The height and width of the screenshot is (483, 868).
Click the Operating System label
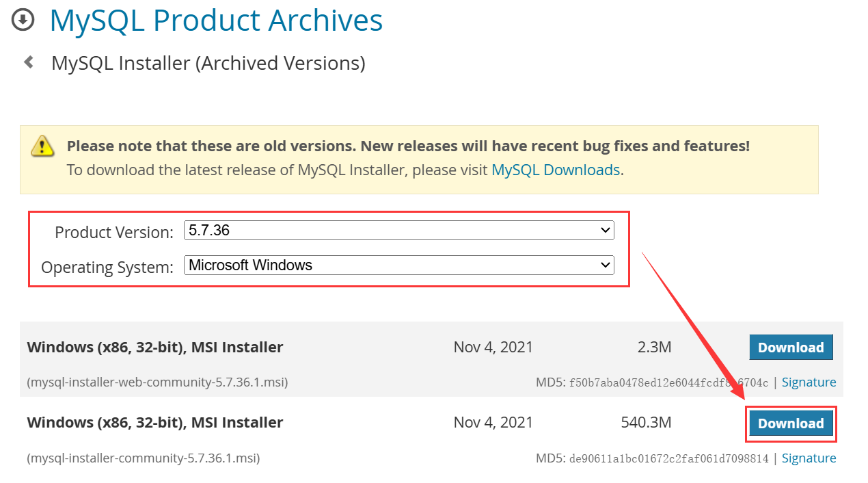point(107,267)
